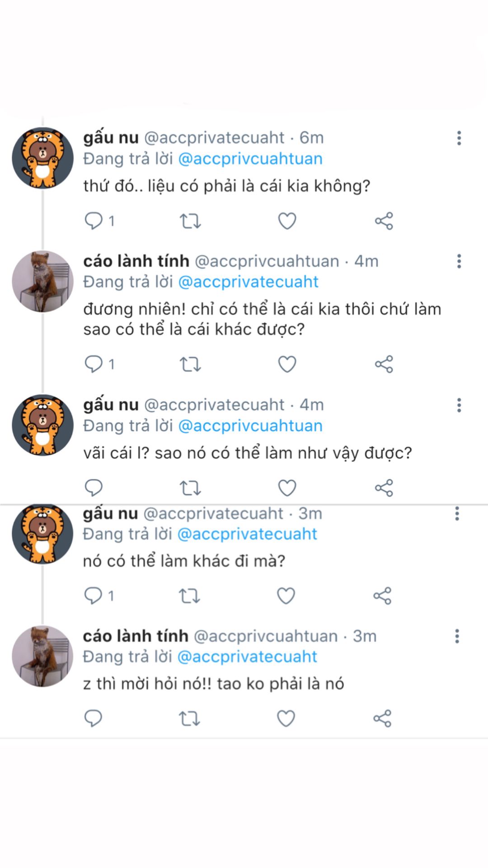Open more options on "đương nhiên!" tweet
The image size is (488, 868).
[x=459, y=261]
